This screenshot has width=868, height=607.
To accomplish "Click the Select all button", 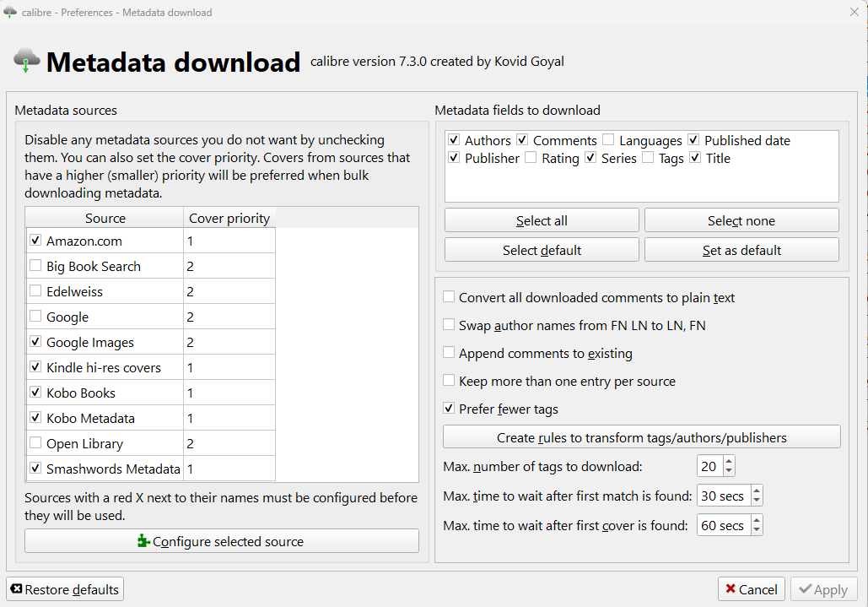I will point(542,220).
